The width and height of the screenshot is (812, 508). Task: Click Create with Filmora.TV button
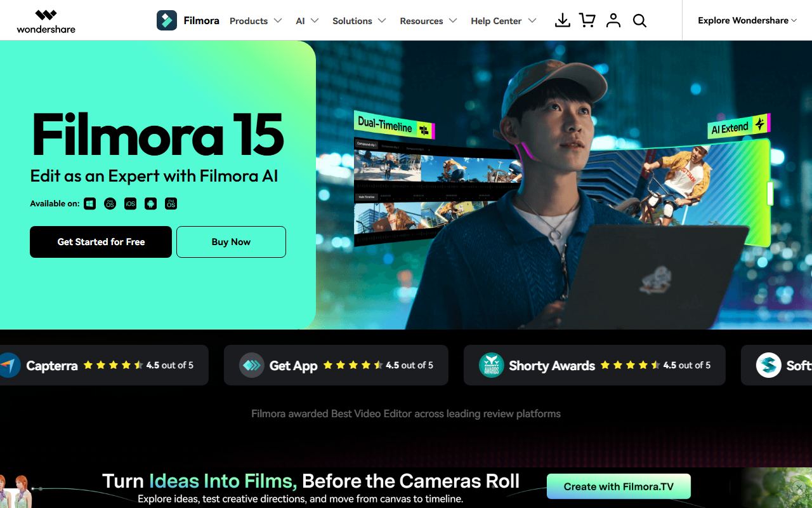click(x=619, y=486)
